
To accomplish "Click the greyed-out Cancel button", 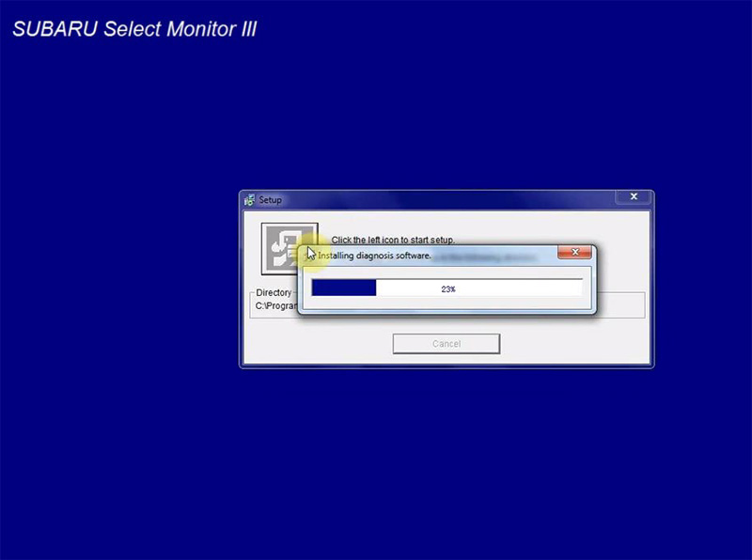I will (x=446, y=344).
